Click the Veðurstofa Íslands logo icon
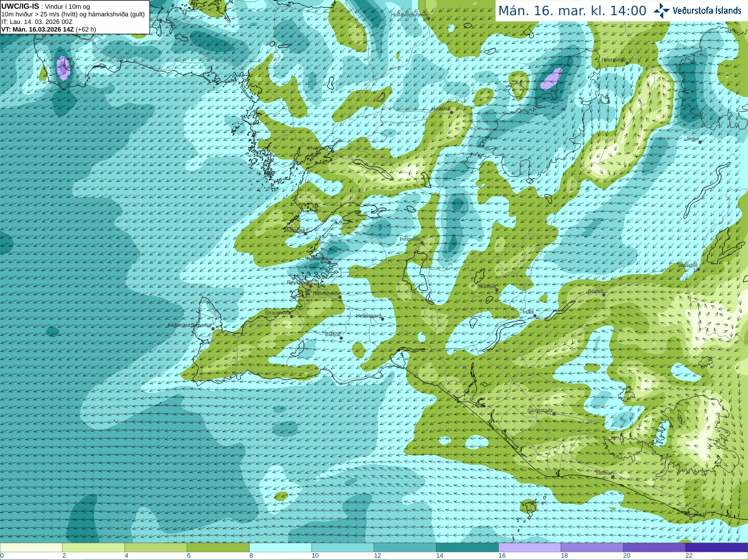This screenshot has height=560, width=748. tap(662, 11)
